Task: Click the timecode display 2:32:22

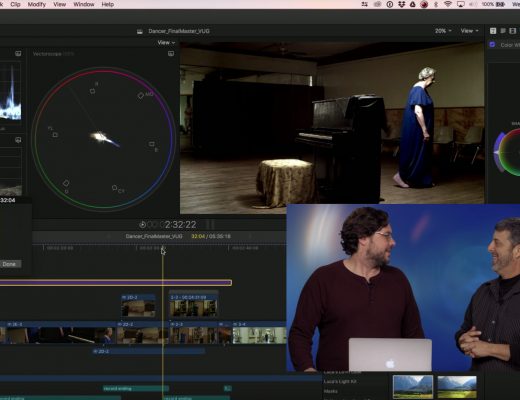Action: 180,225
